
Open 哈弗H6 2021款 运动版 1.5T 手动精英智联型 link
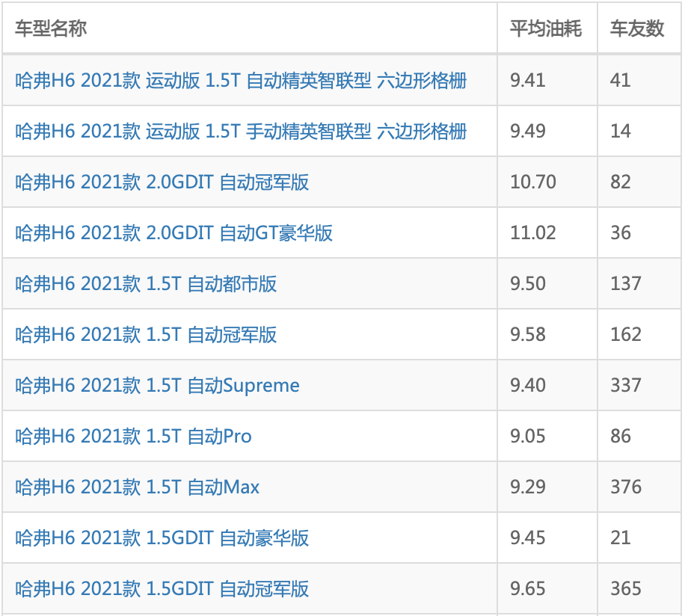pyautogui.click(x=241, y=132)
